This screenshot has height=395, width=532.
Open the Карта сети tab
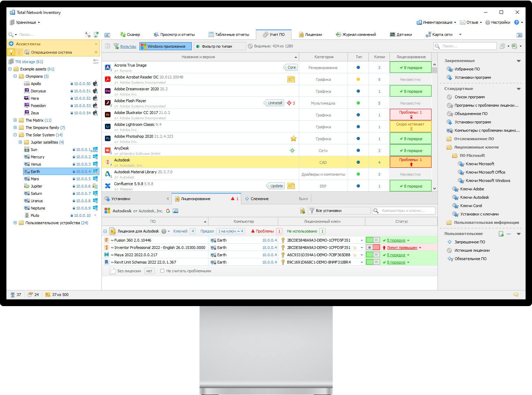439,35
